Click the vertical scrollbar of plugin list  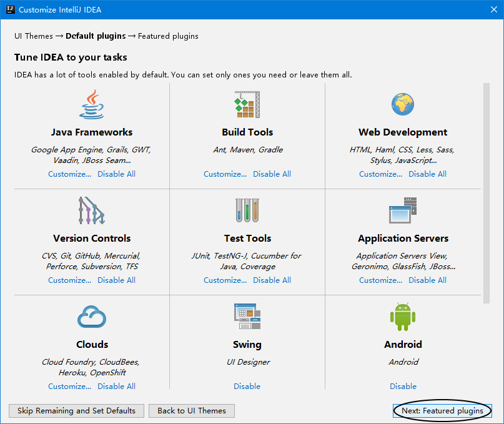pos(486,194)
